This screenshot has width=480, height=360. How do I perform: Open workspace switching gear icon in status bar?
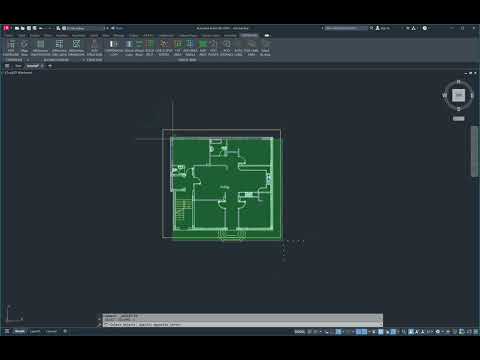pos(438,332)
